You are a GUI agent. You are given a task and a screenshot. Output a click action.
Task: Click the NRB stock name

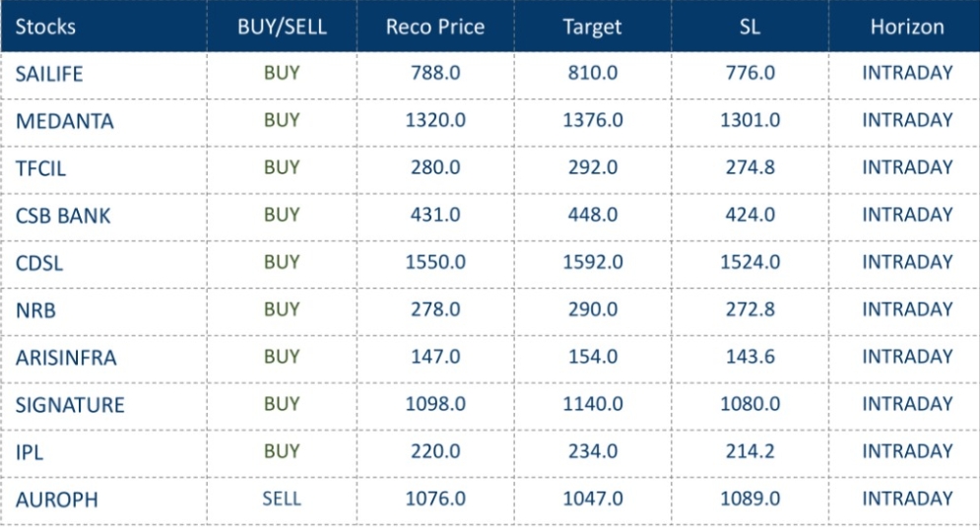point(35,310)
